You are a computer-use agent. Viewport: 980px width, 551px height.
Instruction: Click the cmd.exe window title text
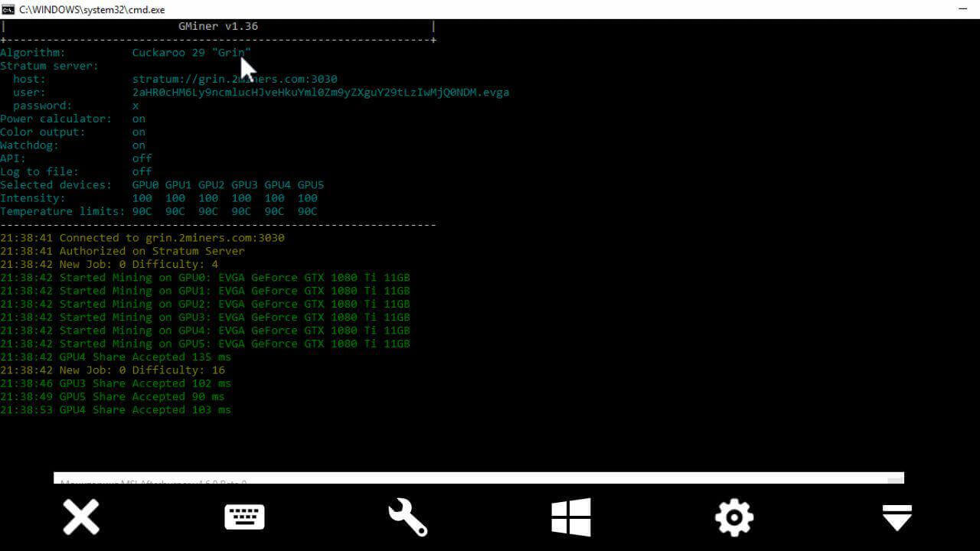click(x=92, y=10)
